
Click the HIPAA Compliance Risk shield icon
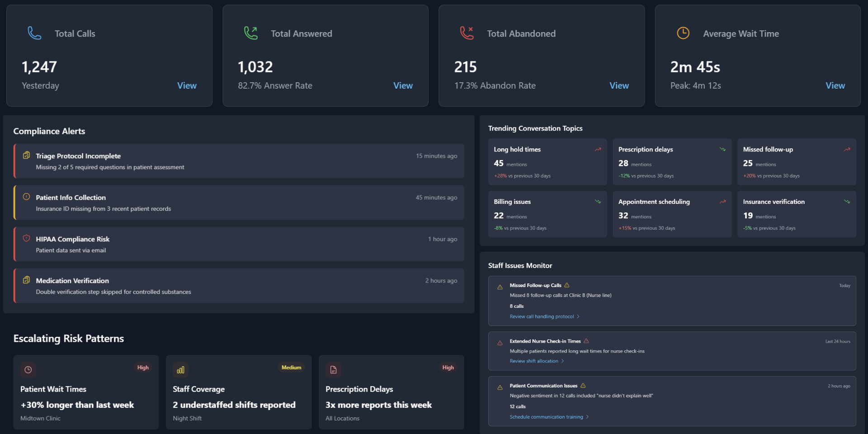[26, 238]
